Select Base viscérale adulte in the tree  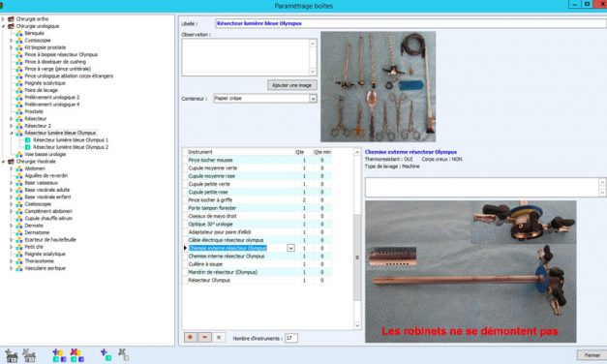47,190
